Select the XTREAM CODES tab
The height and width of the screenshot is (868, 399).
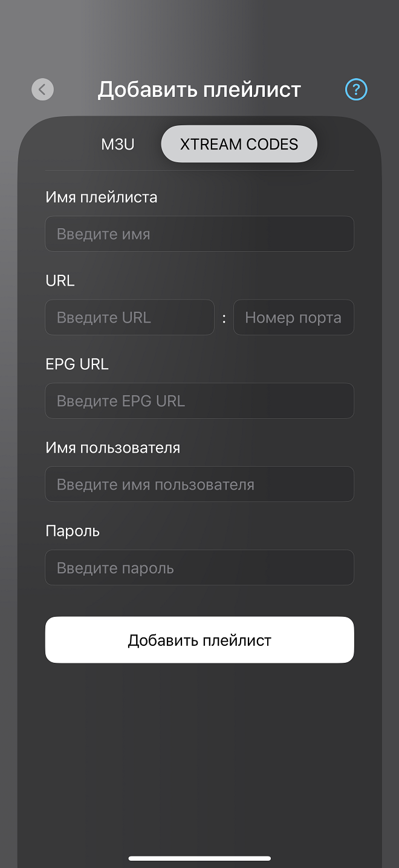tap(239, 144)
